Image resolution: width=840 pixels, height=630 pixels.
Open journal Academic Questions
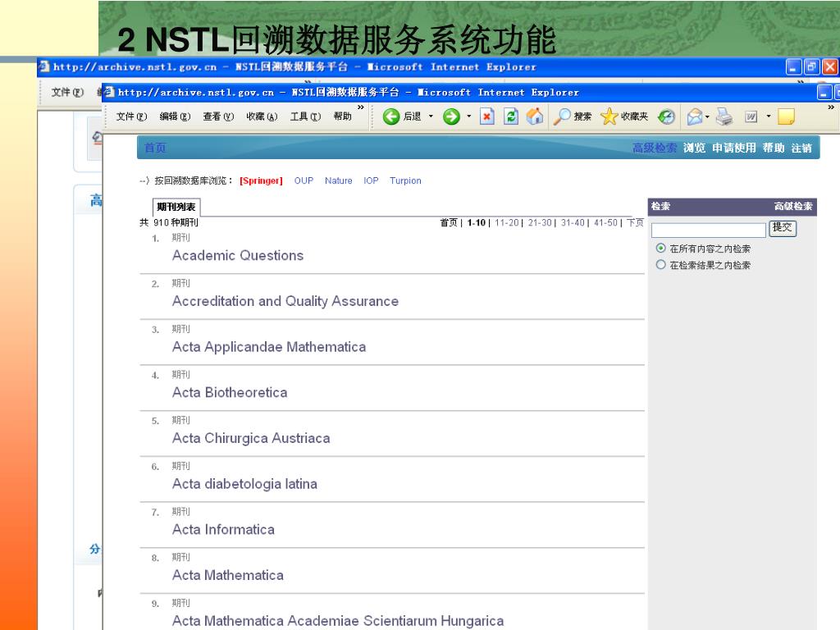(238, 256)
